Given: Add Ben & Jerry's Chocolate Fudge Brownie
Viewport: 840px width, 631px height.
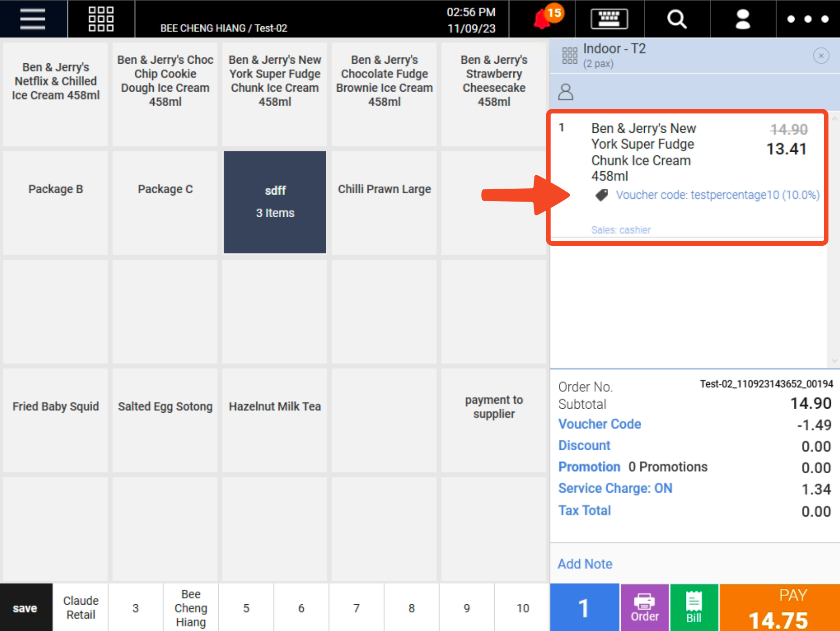Looking at the screenshot, I should click(x=384, y=94).
